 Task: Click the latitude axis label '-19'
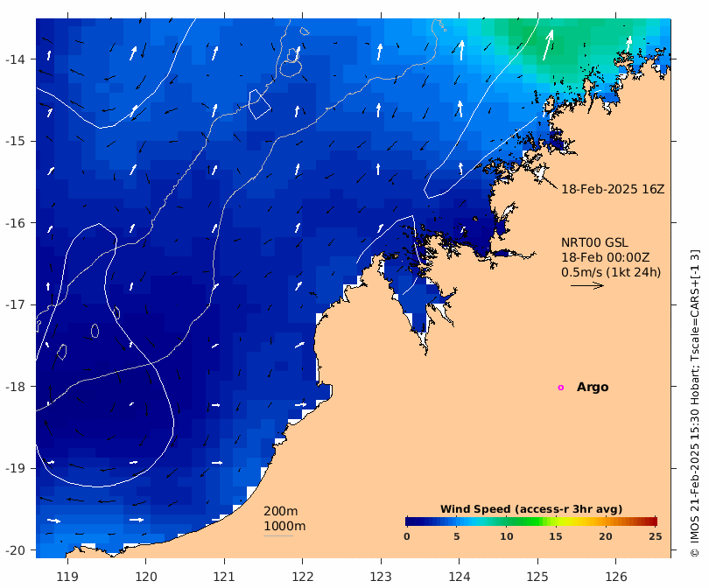pos(15,468)
